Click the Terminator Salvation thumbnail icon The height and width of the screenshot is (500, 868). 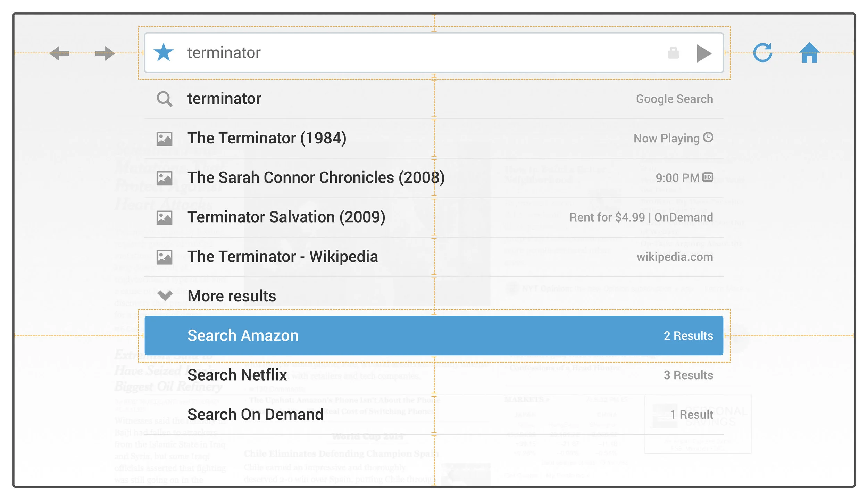pos(164,218)
